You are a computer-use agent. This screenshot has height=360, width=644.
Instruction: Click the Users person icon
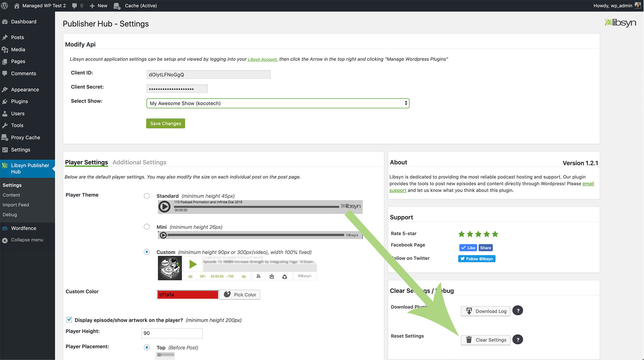5,114
